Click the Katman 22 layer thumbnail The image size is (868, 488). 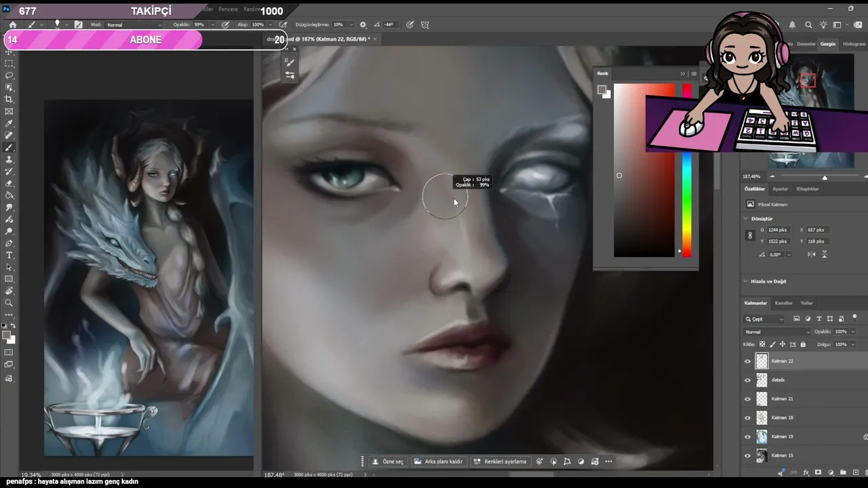pos(762,361)
